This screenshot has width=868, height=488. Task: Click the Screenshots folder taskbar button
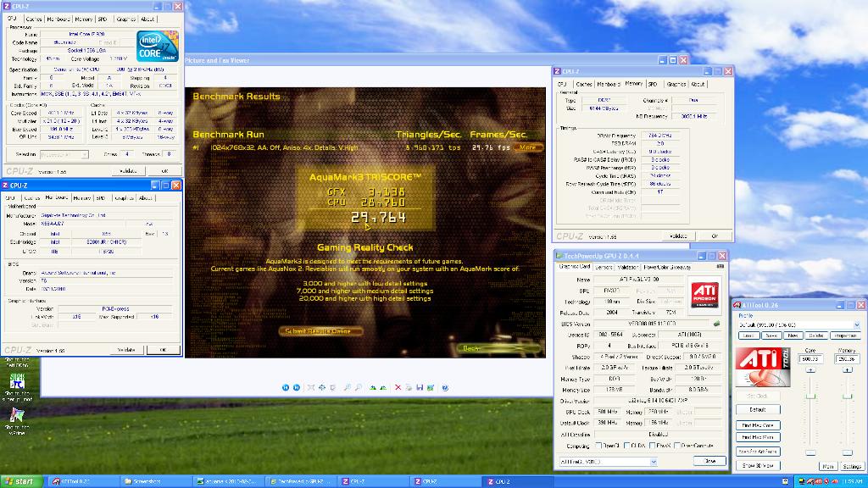[155, 481]
